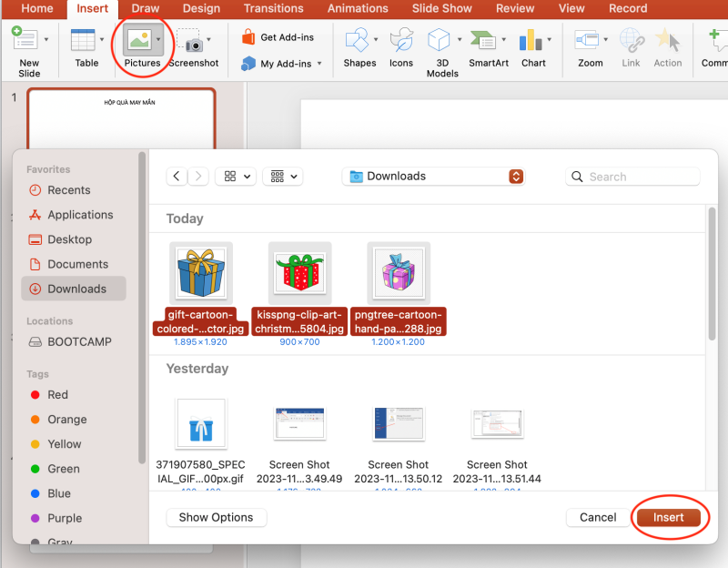Select pngtree-cartoon purple gift image
The height and width of the screenshot is (568, 728).
click(x=399, y=273)
